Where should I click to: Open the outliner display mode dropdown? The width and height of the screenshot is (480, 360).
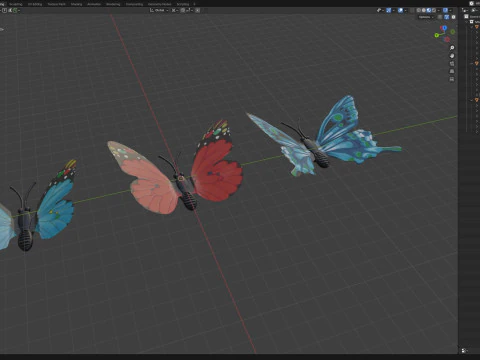click(x=475, y=10)
